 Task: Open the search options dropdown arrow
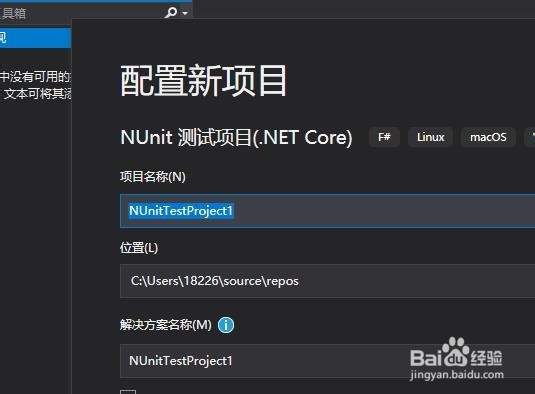point(185,13)
